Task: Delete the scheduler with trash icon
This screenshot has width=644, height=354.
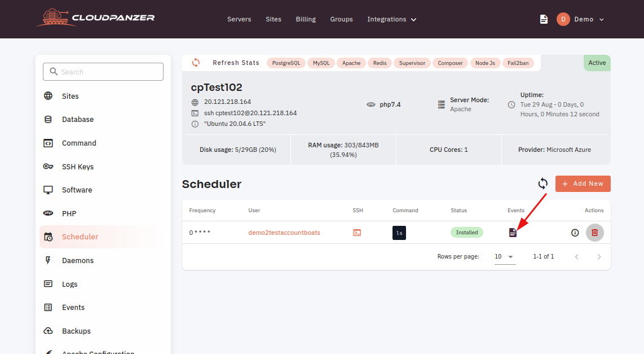Action: pyautogui.click(x=595, y=233)
